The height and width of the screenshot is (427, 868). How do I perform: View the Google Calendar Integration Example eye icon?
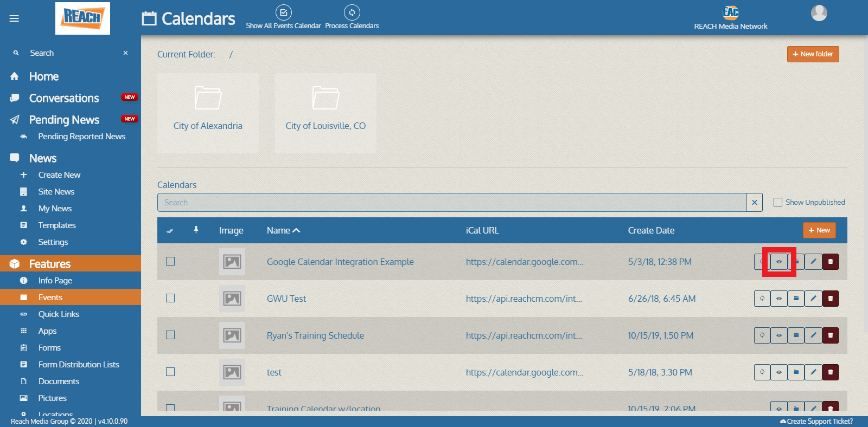tap(779, 262)
